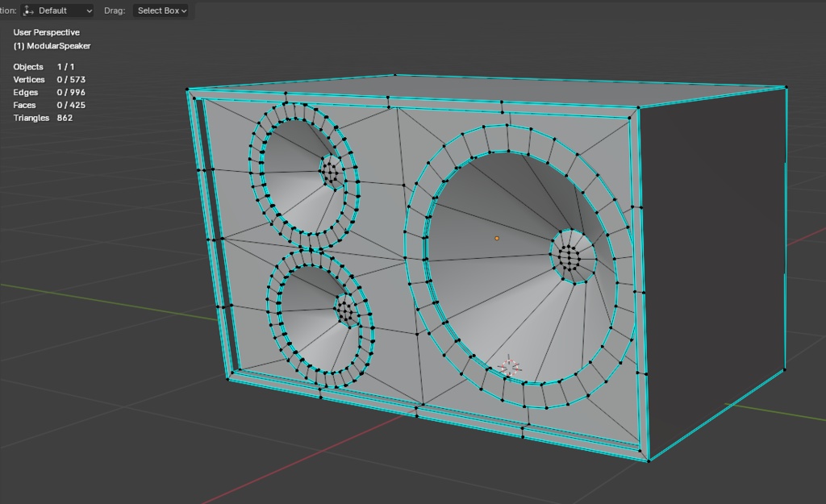Select the orange object origin dot
Screen dimensions: 826x504
[x=497, y=238]
